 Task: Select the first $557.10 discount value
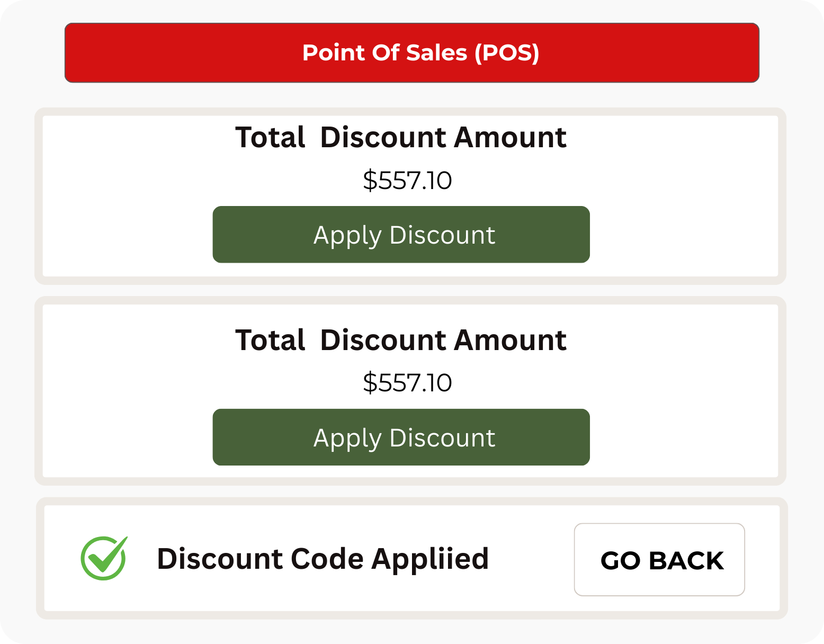(407, 181)
